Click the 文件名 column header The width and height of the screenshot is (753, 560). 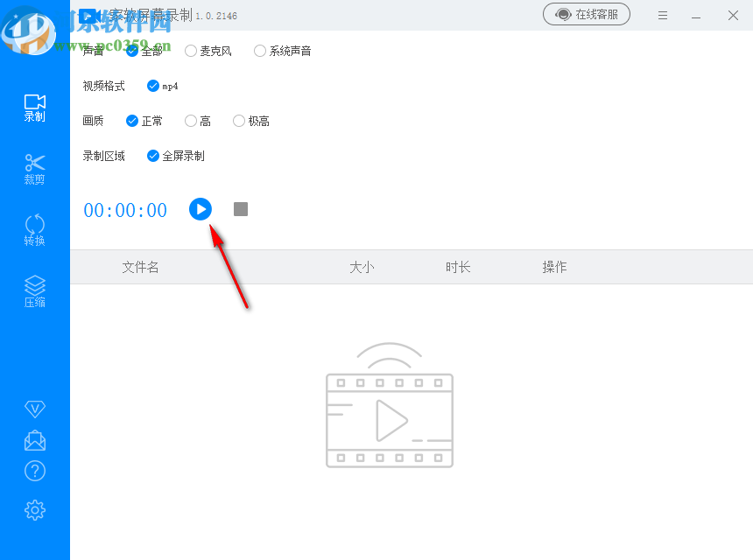click(x=140, y=267)
